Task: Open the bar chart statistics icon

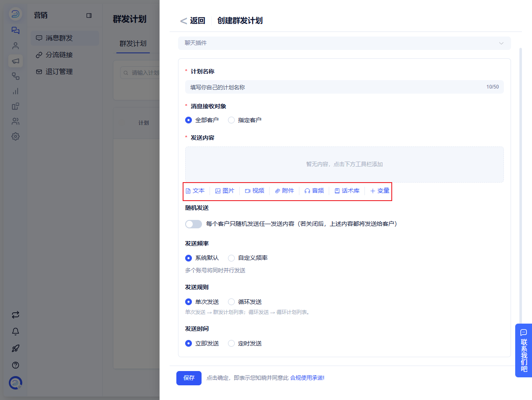Action: coord(16,91)
